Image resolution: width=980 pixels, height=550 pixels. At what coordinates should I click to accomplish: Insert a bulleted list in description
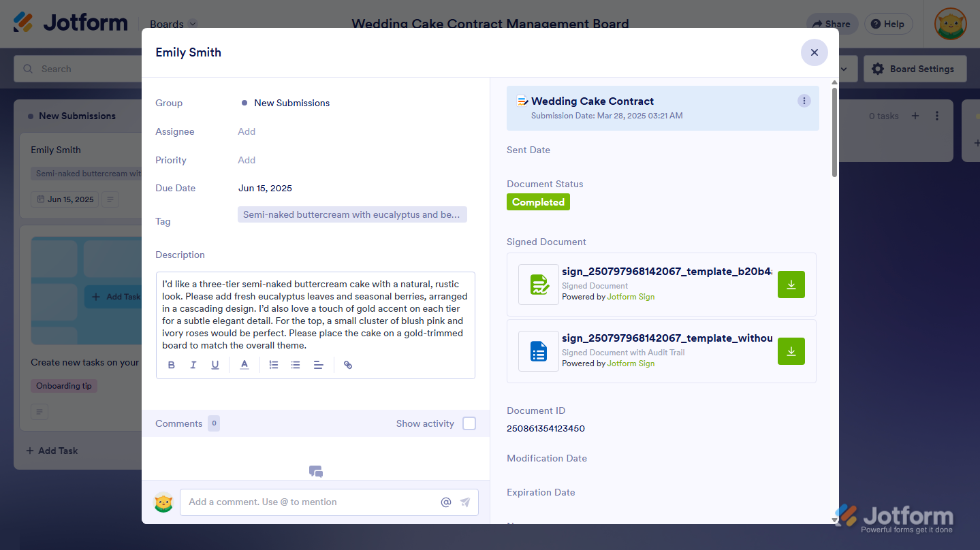coord(296,365)
